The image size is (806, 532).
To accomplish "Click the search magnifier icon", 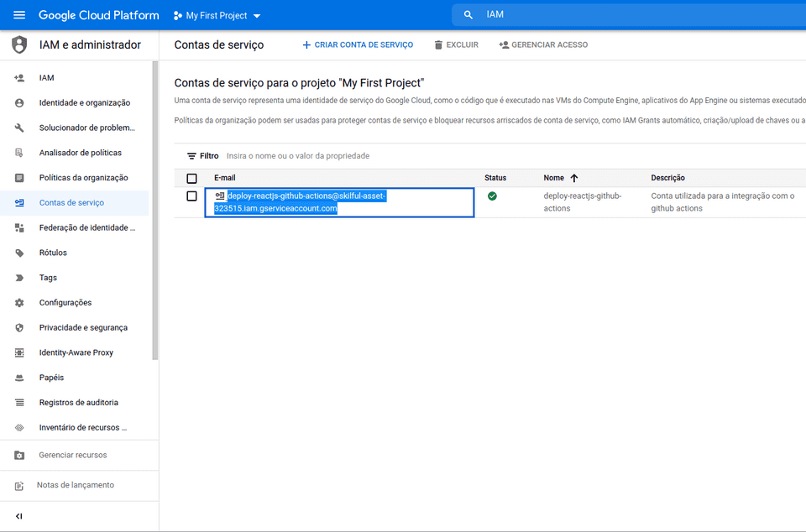I will point(468,15).
